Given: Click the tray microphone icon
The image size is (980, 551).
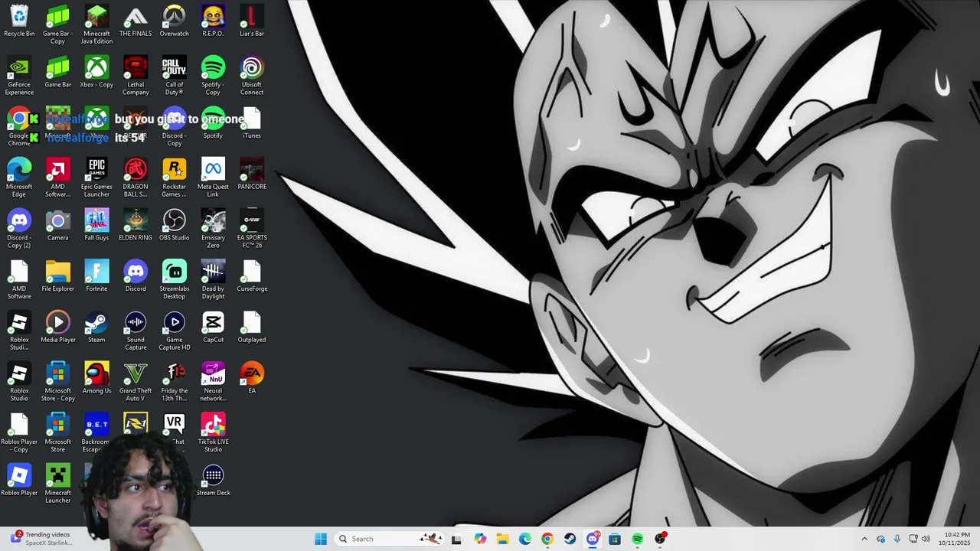Looking at the screenshot, I should click(x=897, y=539).
